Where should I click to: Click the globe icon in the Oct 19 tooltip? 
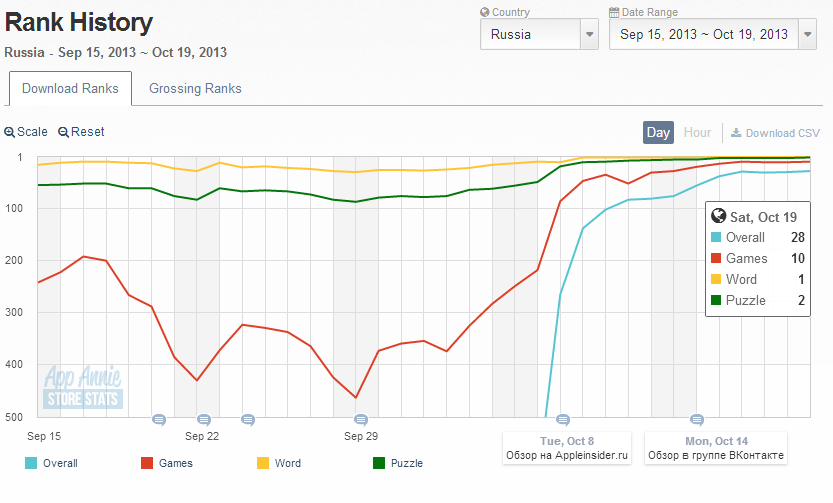[718, 216]
